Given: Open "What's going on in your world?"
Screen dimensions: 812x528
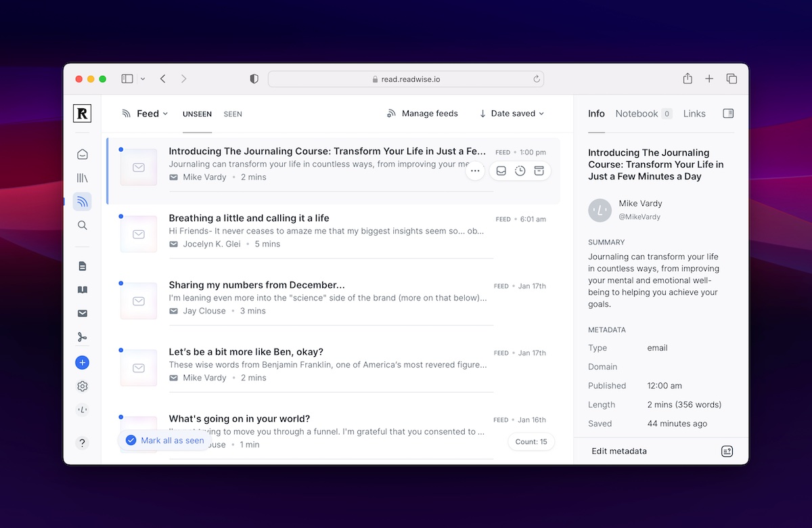Looking at the screenshot, I should tap(239, 419).
